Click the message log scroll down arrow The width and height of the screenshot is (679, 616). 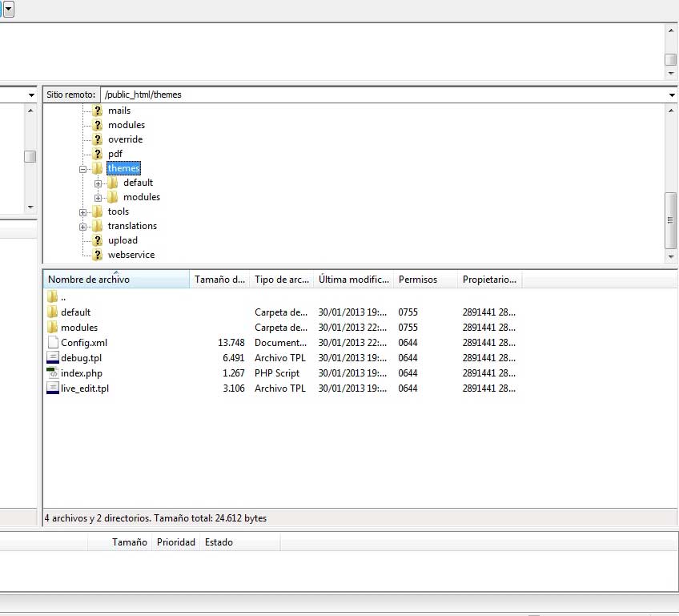tap(671, 73)
